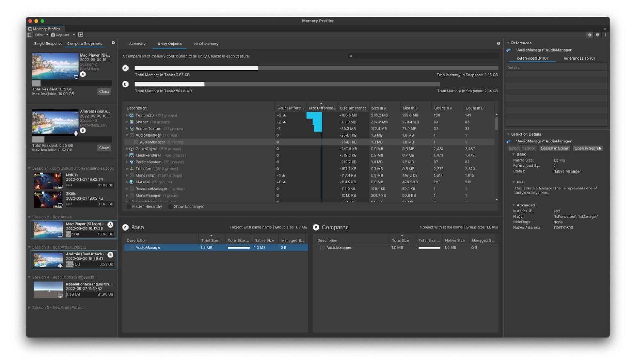Select the Texture2D type icon in the table

click(131, 115)
